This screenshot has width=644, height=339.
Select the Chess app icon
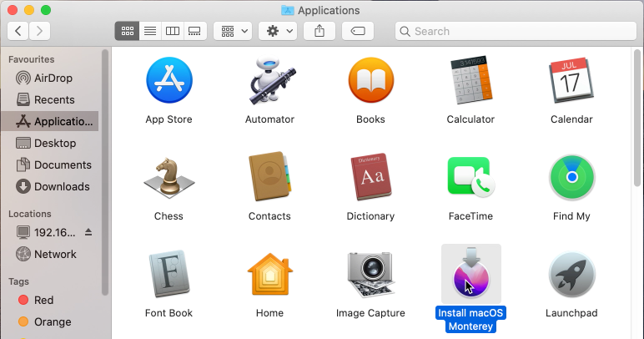point(169,177)
